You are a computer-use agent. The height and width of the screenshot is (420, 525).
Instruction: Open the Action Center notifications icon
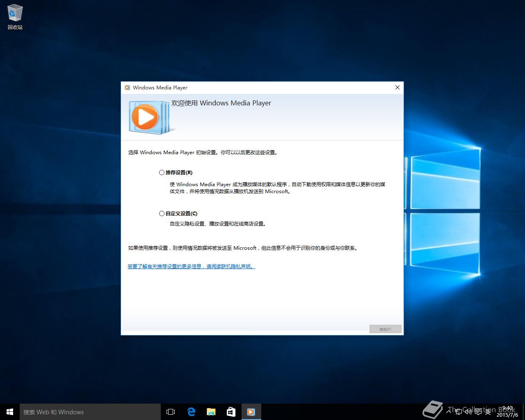478,412
